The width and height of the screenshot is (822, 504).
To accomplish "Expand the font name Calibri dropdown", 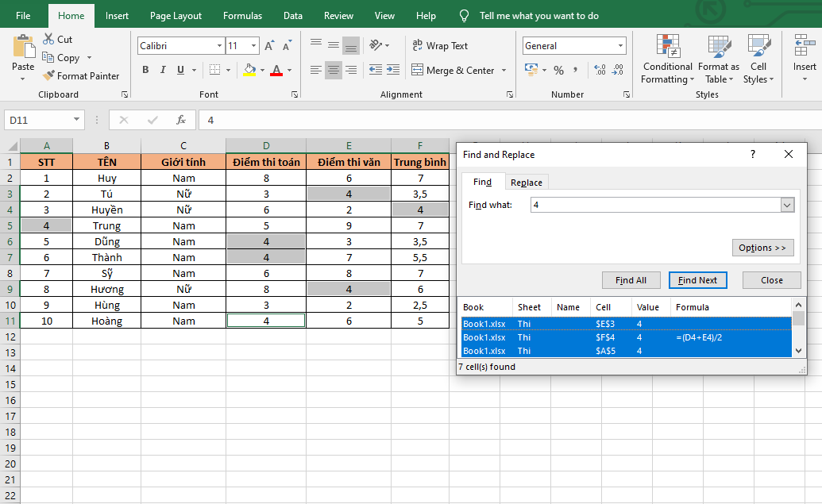I will (219, 46).
